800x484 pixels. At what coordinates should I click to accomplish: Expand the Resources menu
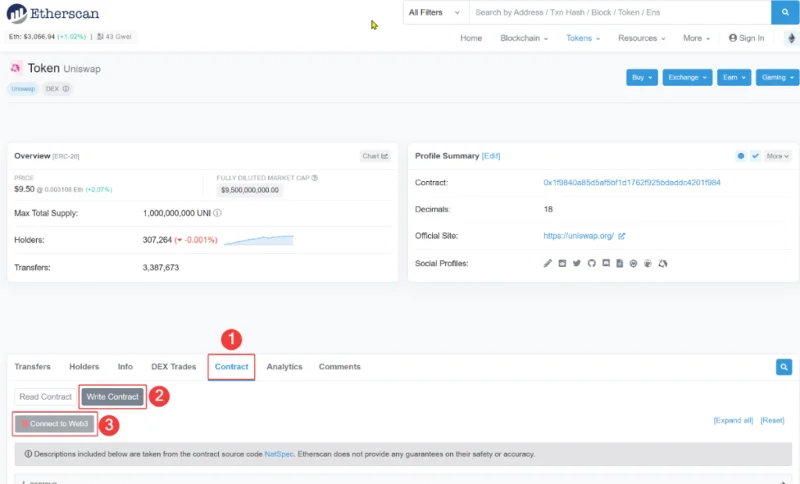click(x=641, y=38)
